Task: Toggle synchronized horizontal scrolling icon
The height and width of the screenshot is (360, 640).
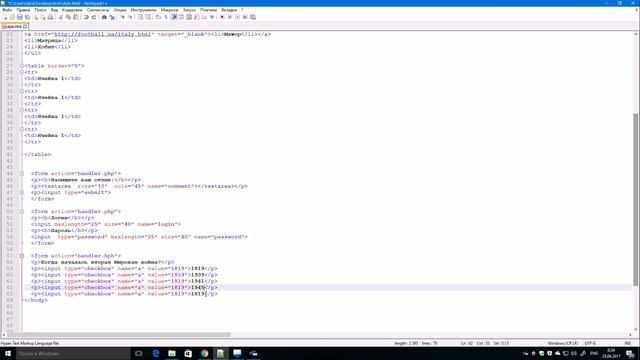Action: 148,17
